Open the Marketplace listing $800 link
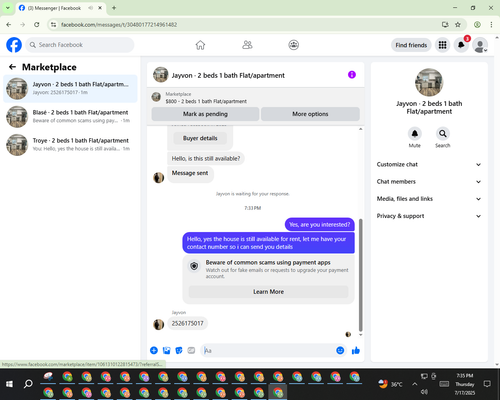 pos(206,101)
